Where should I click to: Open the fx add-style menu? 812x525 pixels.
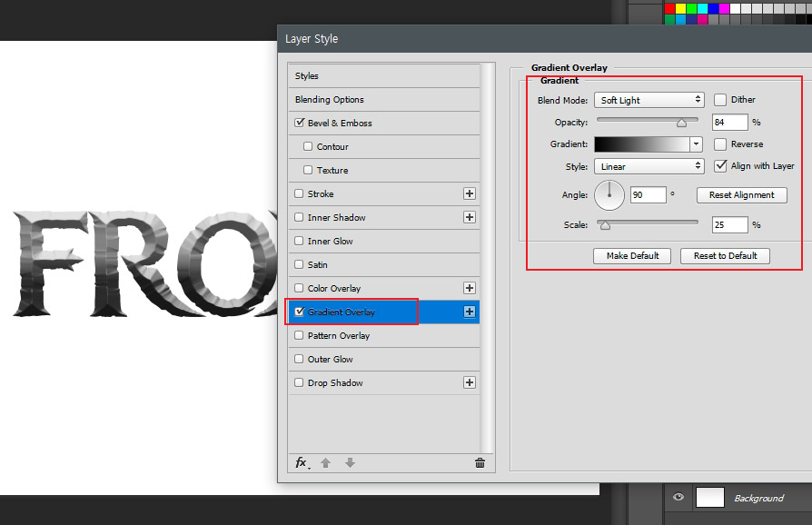pos(302,463)
